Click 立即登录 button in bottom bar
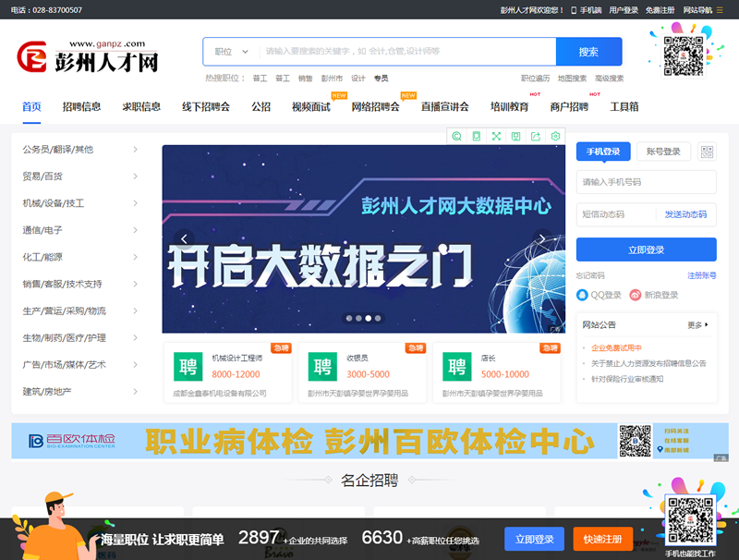739x560 pixels. tap(535, 539)
